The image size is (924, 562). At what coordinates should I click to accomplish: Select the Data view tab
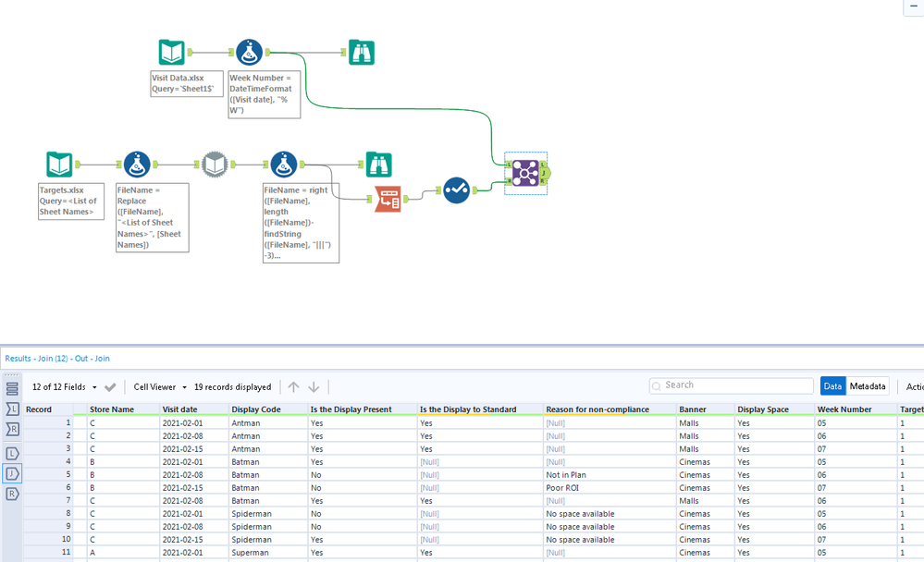832,386
